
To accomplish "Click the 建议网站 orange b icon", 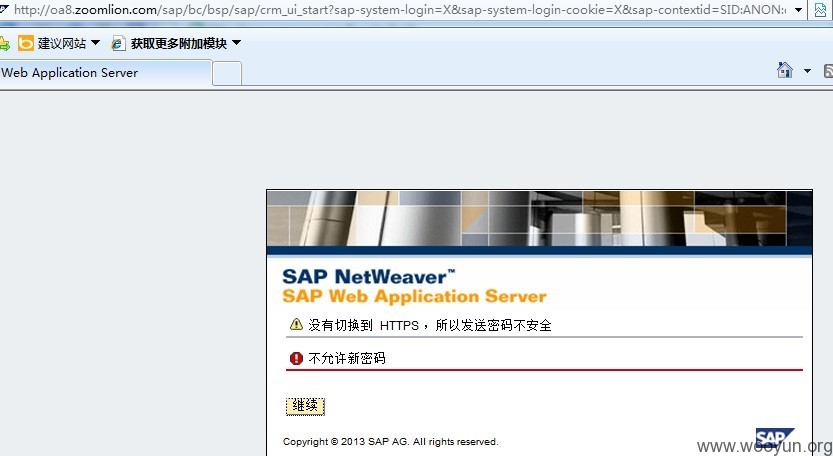I will (x=26, y=43).
